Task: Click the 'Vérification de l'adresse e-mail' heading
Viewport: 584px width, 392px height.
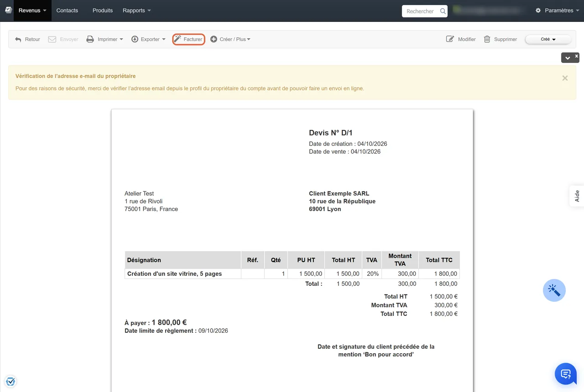Action: [x=75, y=76]
